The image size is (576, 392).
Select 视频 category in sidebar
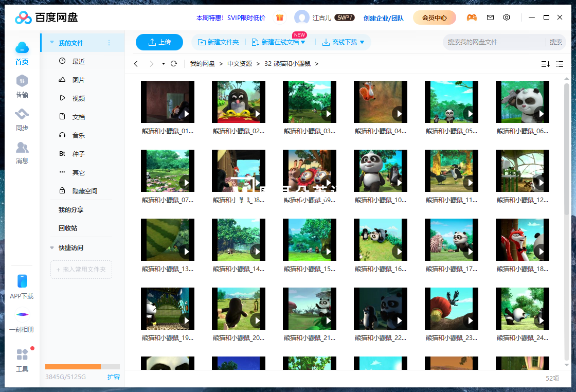pos(78,98)
